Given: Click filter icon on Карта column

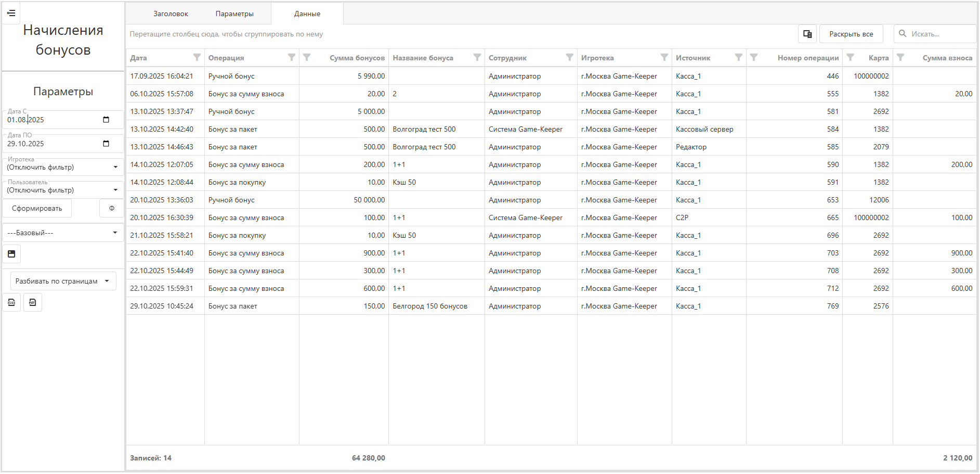Looking at the screenshot, I should (x=851, y=57).
